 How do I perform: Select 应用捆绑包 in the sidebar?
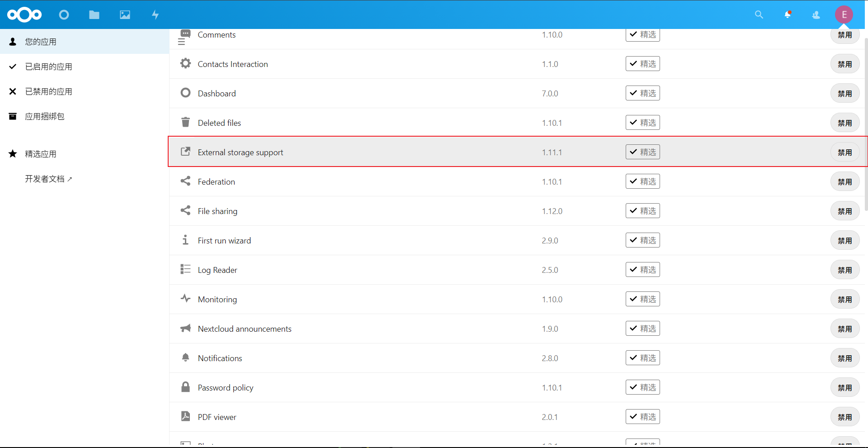coord(85,116)
